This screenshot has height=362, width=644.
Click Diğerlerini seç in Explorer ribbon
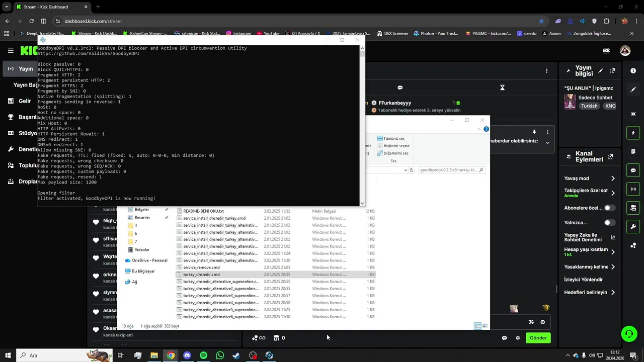392,153
